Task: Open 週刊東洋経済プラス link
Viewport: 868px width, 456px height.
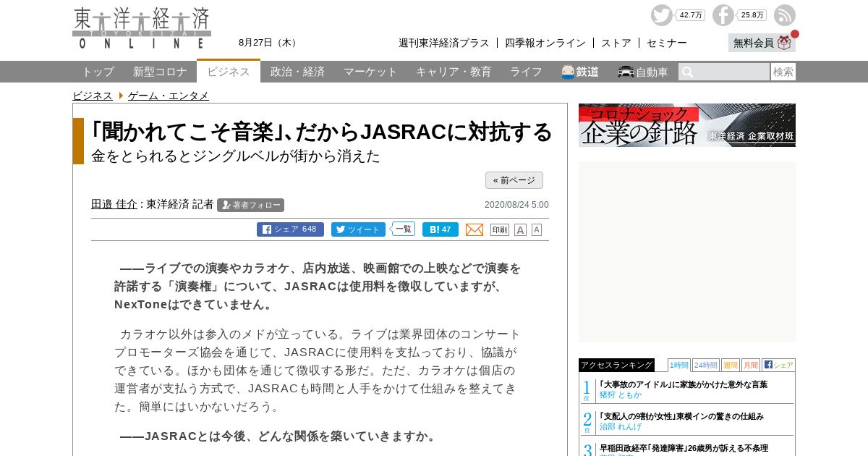Action: 444,43
